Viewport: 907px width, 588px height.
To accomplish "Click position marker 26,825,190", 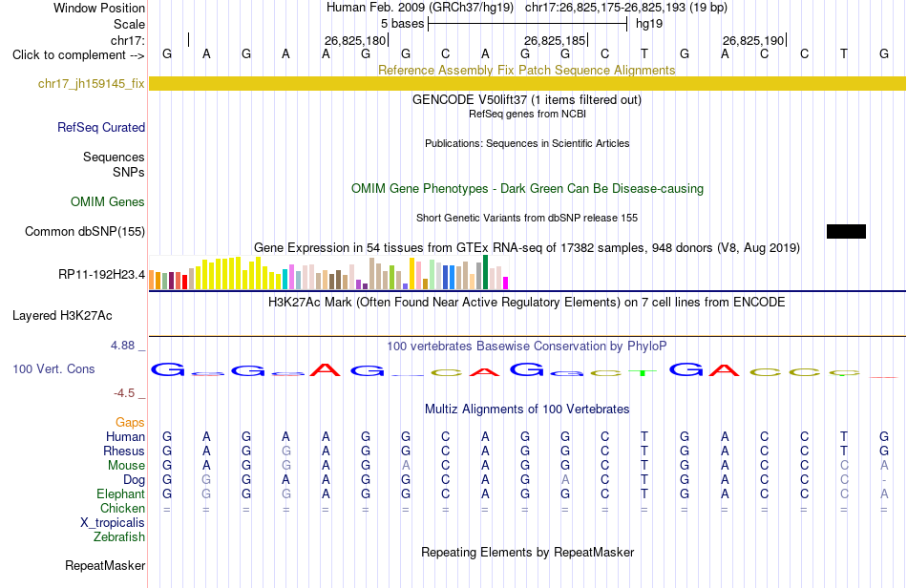I will click(x=753, y=40).
